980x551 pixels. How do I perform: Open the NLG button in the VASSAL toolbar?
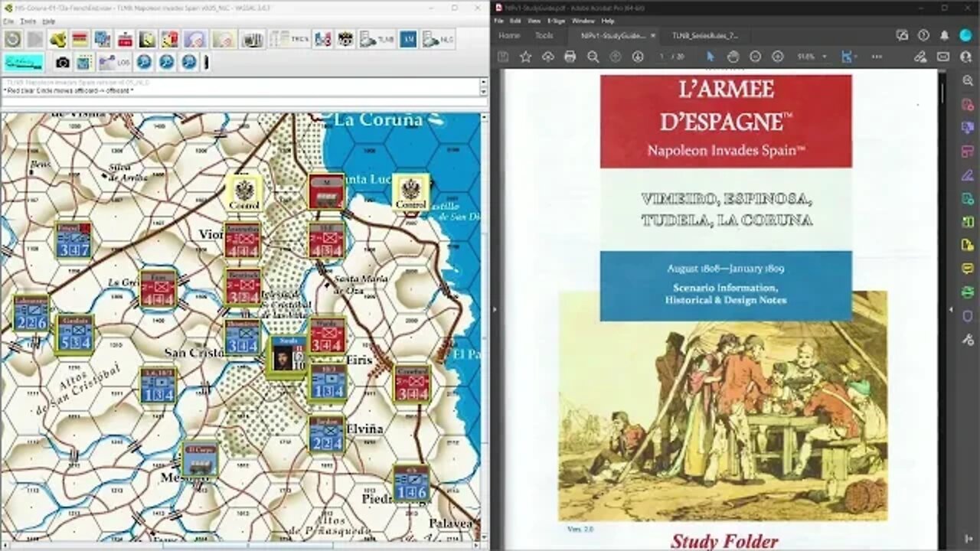click(x=437, y=39)
